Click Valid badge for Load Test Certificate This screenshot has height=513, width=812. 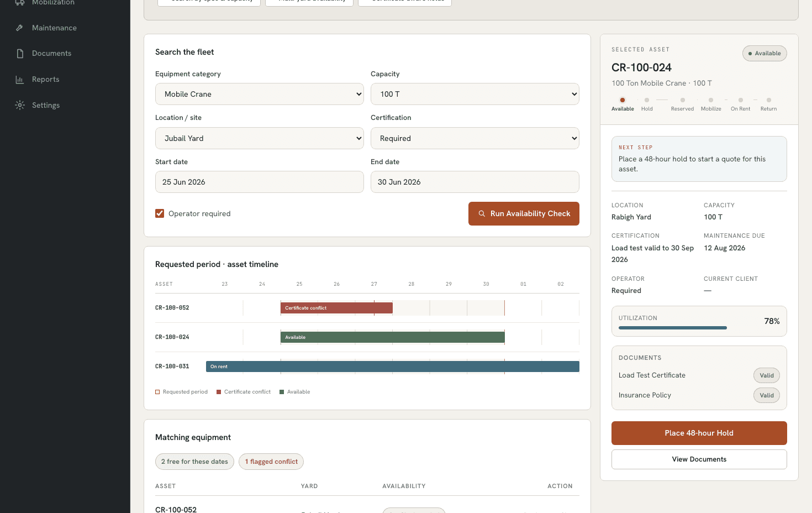point(767,375)
